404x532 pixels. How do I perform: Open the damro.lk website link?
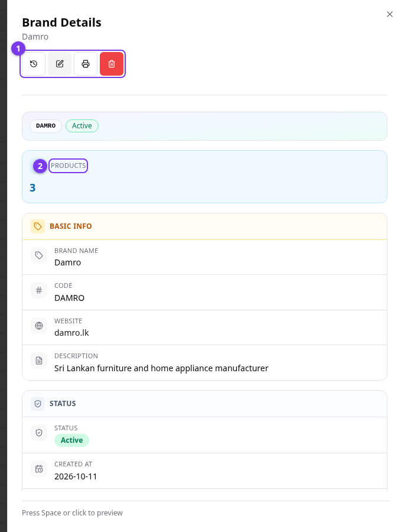[x=71, y=333]
